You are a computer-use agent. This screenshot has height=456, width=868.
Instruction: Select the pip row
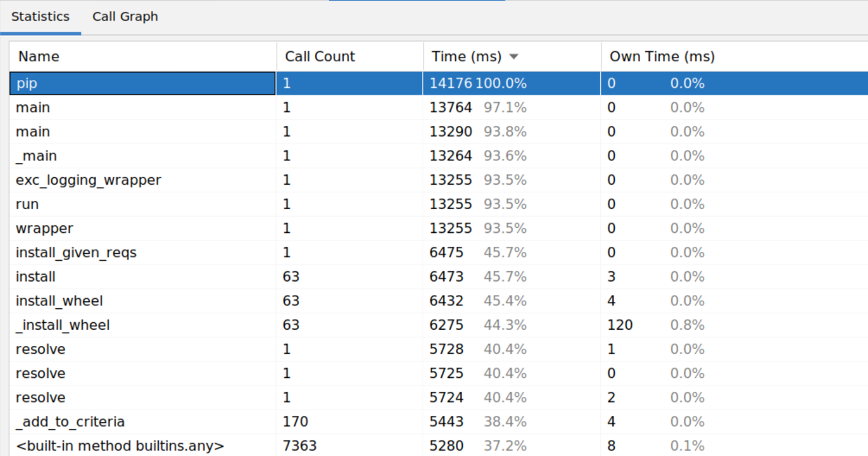pos(116,83)
